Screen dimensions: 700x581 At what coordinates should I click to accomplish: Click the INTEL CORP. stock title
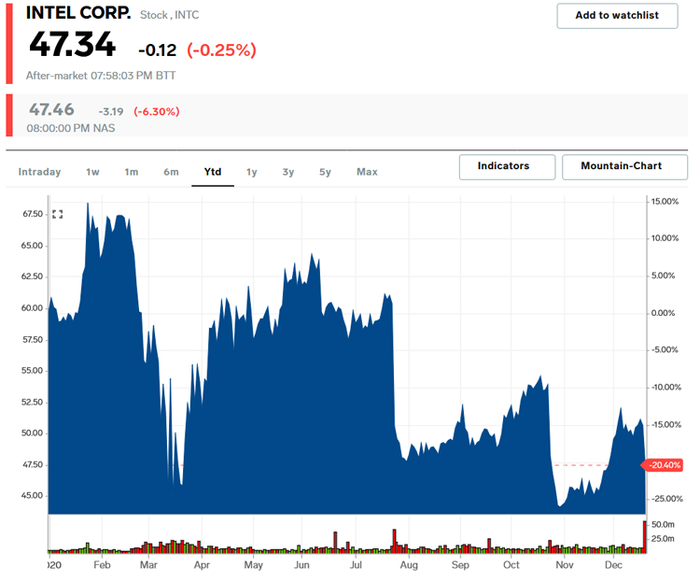click(x=79, y=13)
